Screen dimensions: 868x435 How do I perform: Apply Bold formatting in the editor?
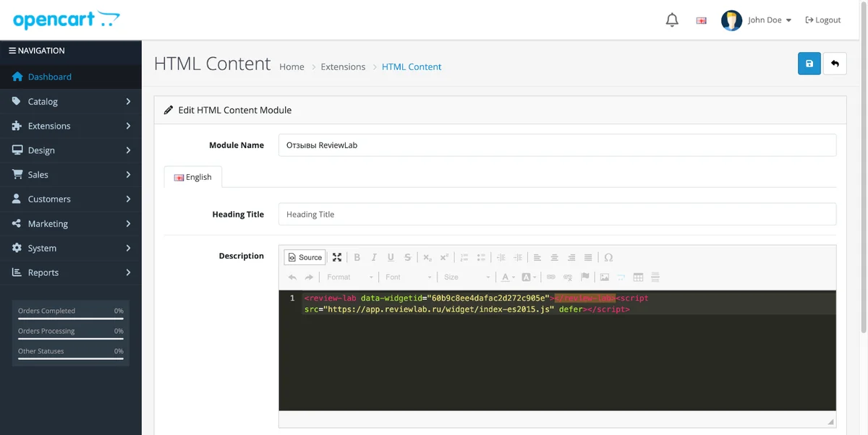357,257
